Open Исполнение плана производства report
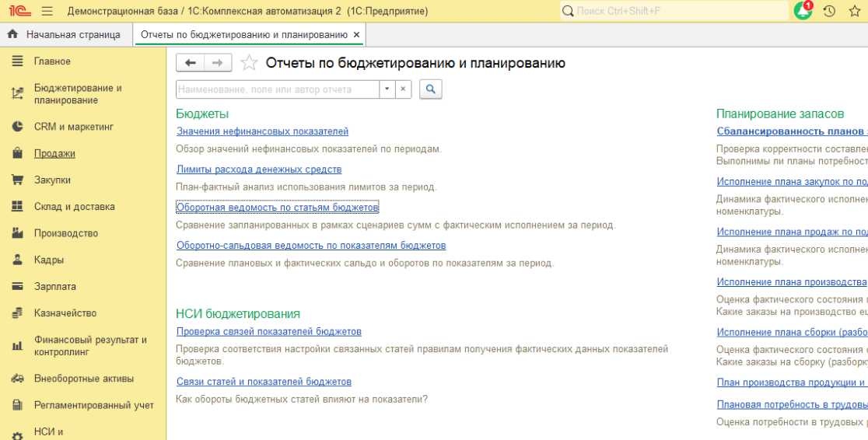The width and height of the screenshot is (868, 440). coord(792,281)
